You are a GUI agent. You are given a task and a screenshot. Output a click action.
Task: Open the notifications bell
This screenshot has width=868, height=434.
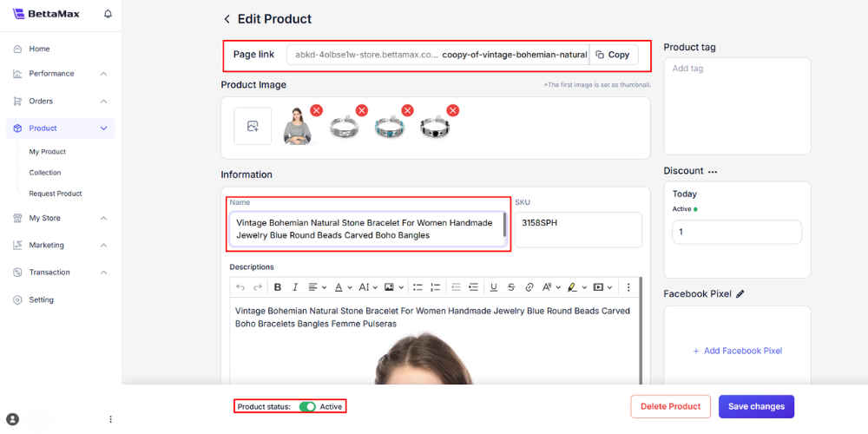pos(108,14)
